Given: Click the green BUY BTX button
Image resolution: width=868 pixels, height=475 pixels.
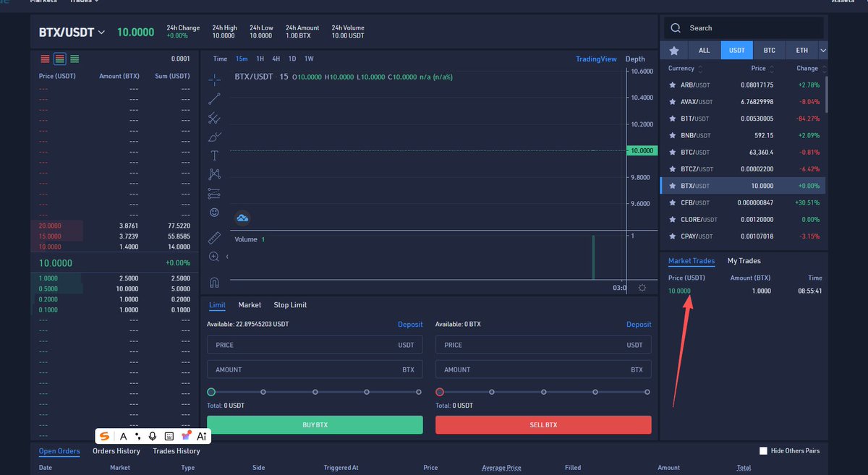Looking at the screenshot, I should 315,425.
